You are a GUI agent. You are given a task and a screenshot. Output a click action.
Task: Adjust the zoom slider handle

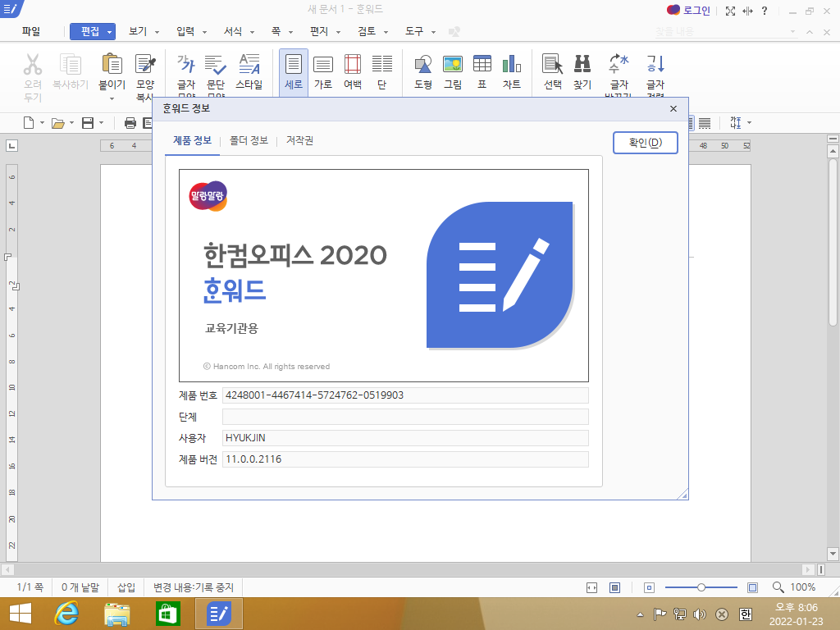(701, 587)
